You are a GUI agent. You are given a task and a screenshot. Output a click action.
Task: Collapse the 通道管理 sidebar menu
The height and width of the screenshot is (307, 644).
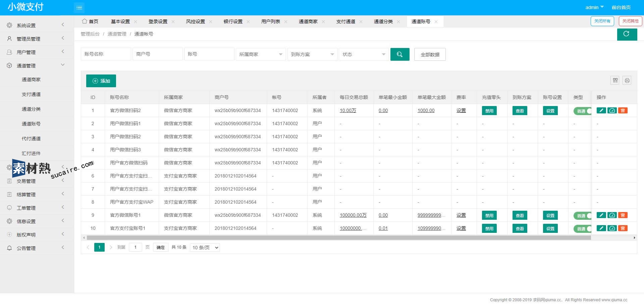click(37, 65)
